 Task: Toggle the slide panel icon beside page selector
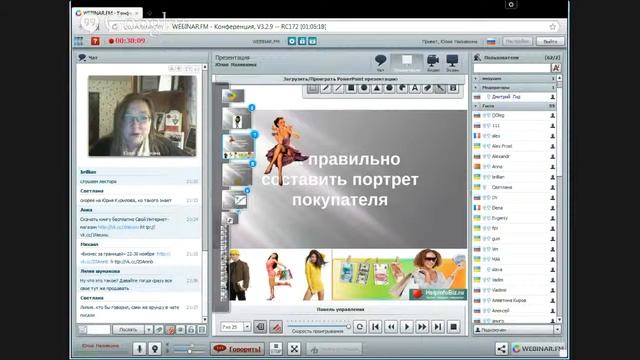[260, 327]
